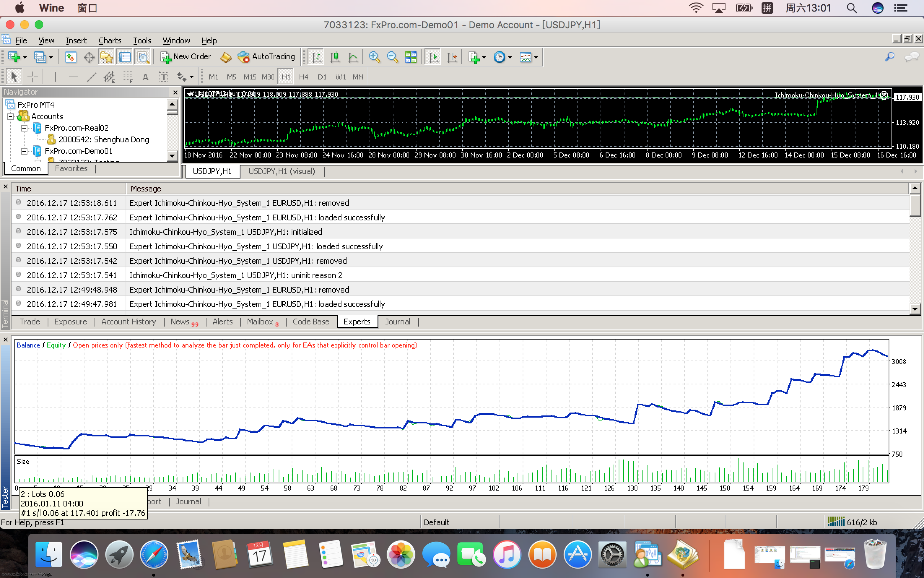Click the New Order button
This screenshot has height=578, width=924.
point(186,57)
